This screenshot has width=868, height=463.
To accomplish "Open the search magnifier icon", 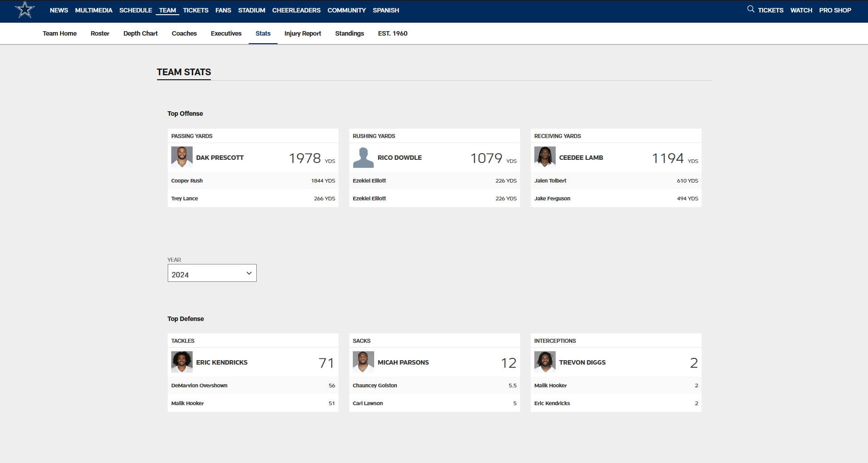I will [x=751, y=9].
